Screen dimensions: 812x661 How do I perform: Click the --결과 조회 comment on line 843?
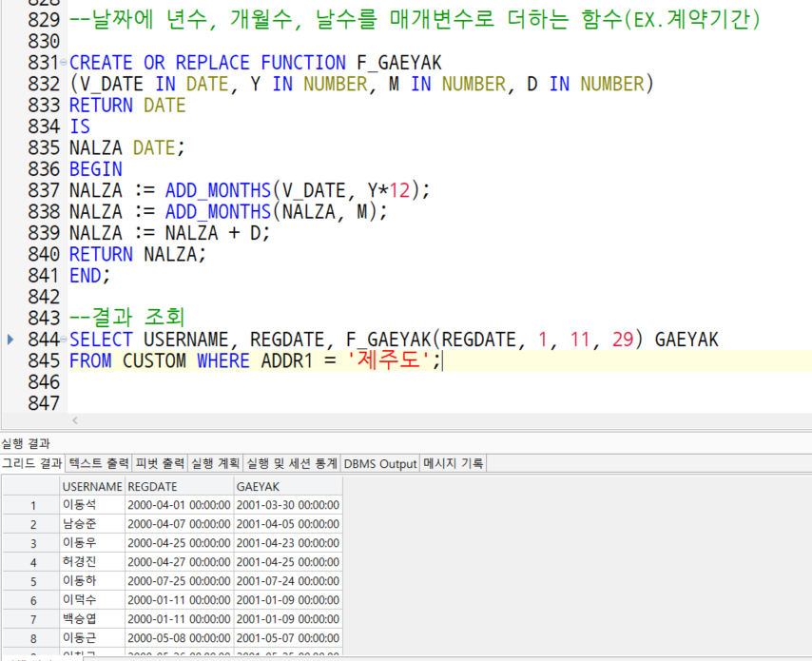click(x=127, y=318)
